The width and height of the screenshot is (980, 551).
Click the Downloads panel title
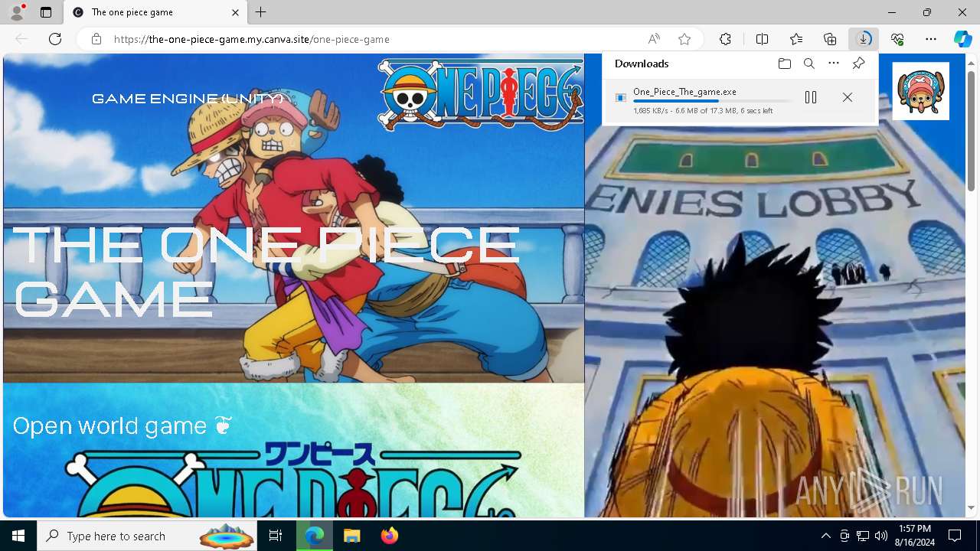(x=642, y=64)
